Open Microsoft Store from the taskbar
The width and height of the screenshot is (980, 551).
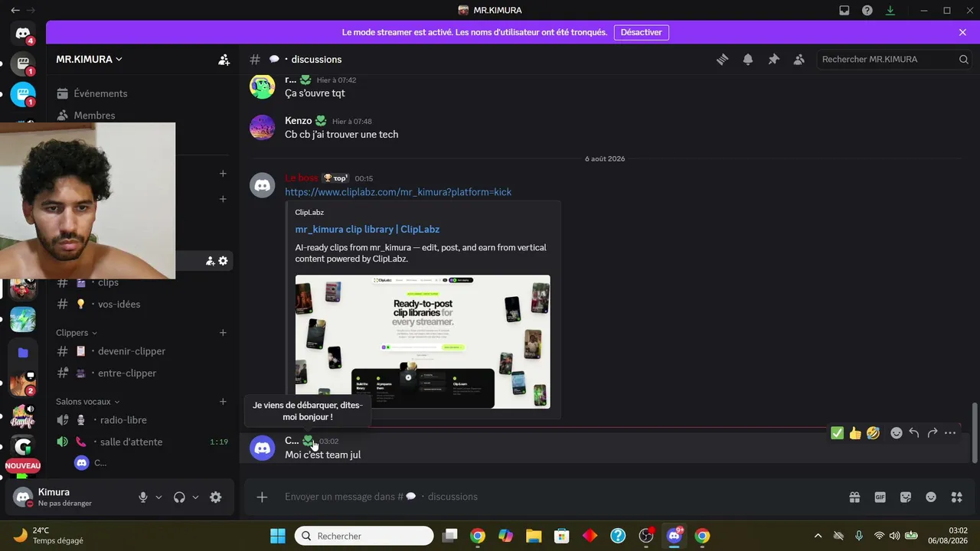pos(561,536)
